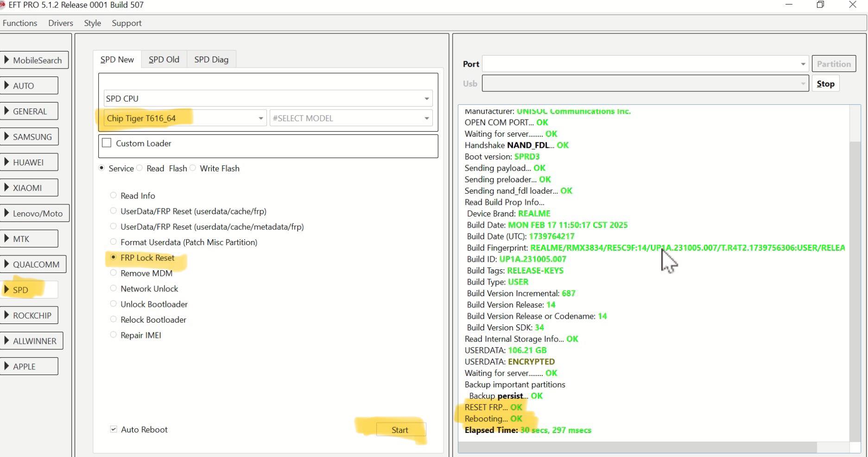Viewport: 868px width, 457px height.
Task: Select the Service mode radio button
Action: 101,168
